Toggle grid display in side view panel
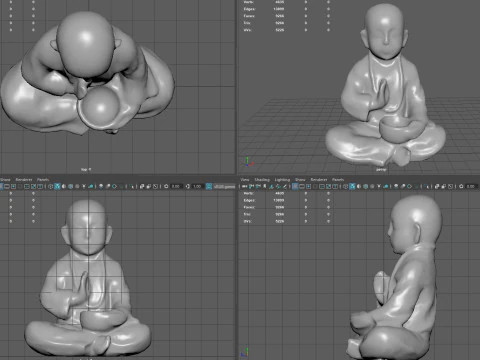Image resolution: width=480 pixels, height=360 pixels. pyautogui.click(x=295, y=186)
